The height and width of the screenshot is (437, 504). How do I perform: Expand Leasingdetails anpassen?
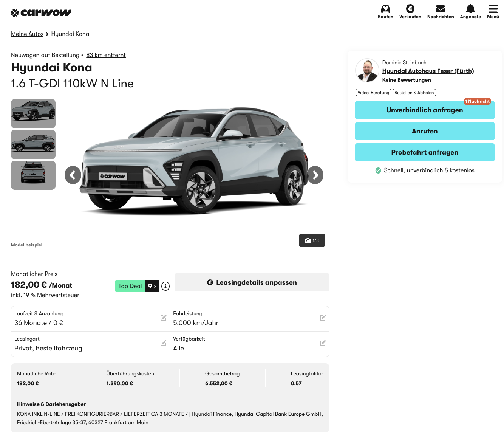[252, 282]
